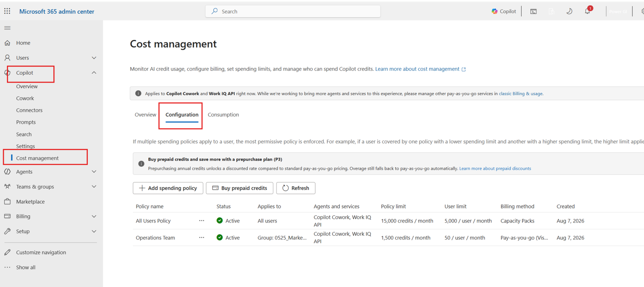This screenshot has width=644, height=287.
Task: Click the 50 / user / month cell
Action: 464,238
